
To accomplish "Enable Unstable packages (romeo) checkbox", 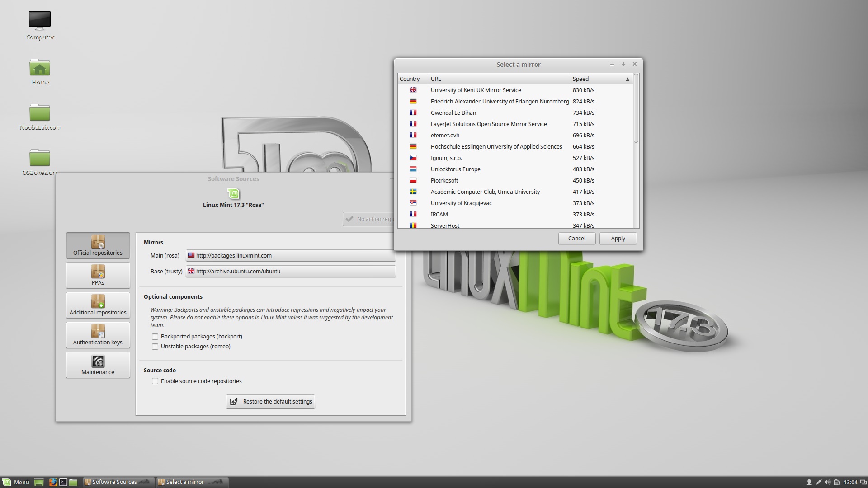I will [155, 347].
